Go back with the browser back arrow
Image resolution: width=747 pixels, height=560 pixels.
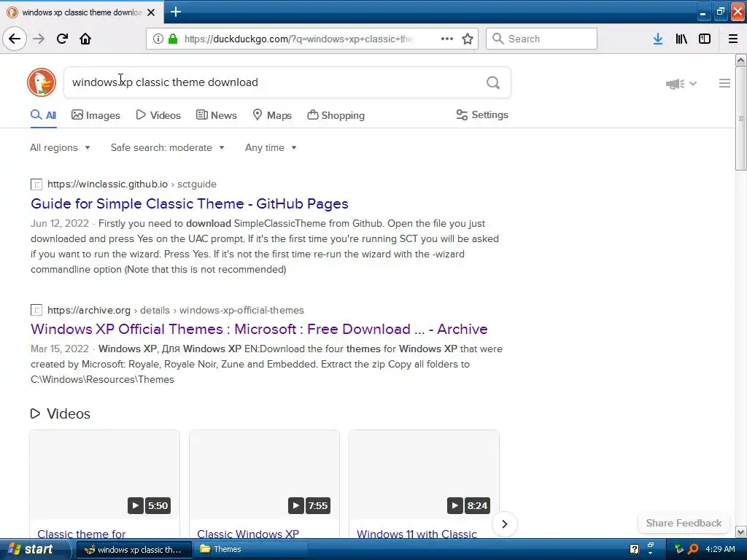15,39
